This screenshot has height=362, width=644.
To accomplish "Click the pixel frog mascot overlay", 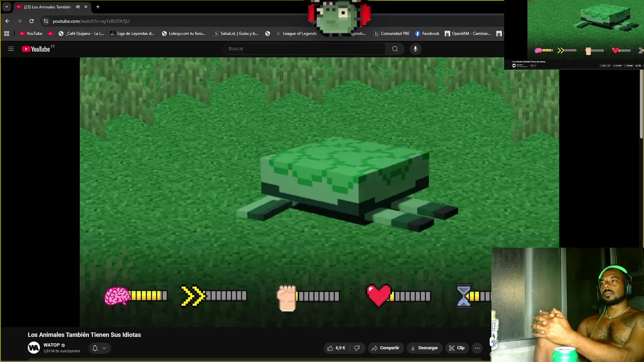I will (339, 17).
